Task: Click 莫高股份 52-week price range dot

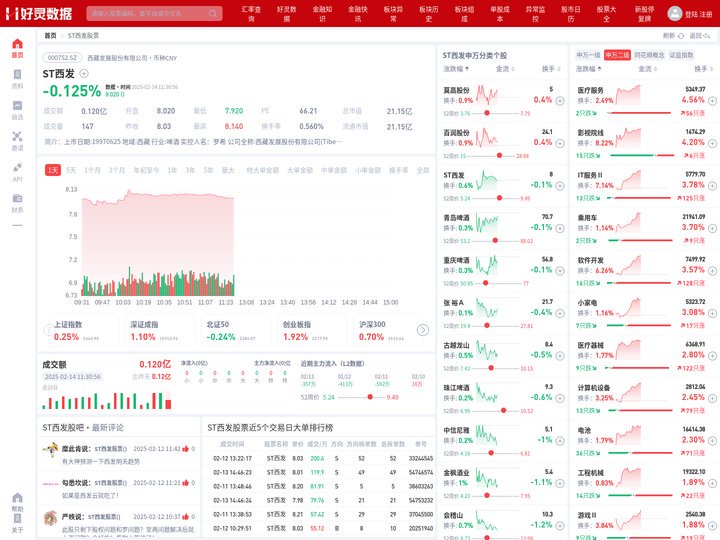Action: [x=487, y=113]
